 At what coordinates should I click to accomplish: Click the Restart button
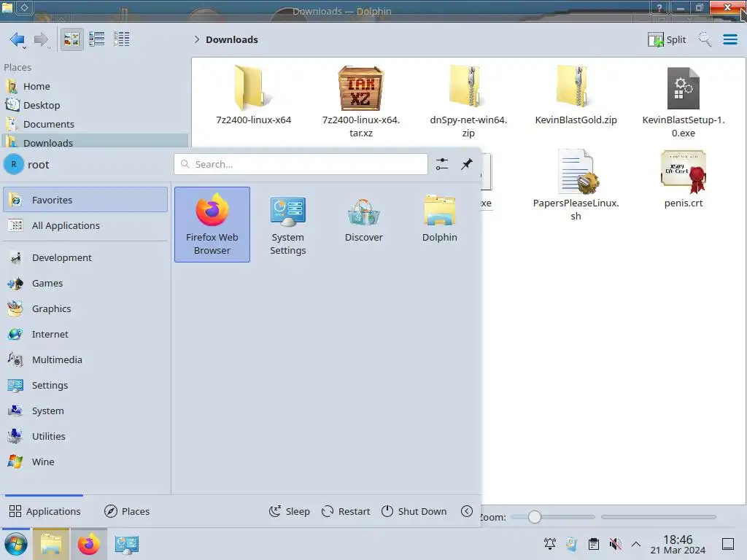[346, 511]
